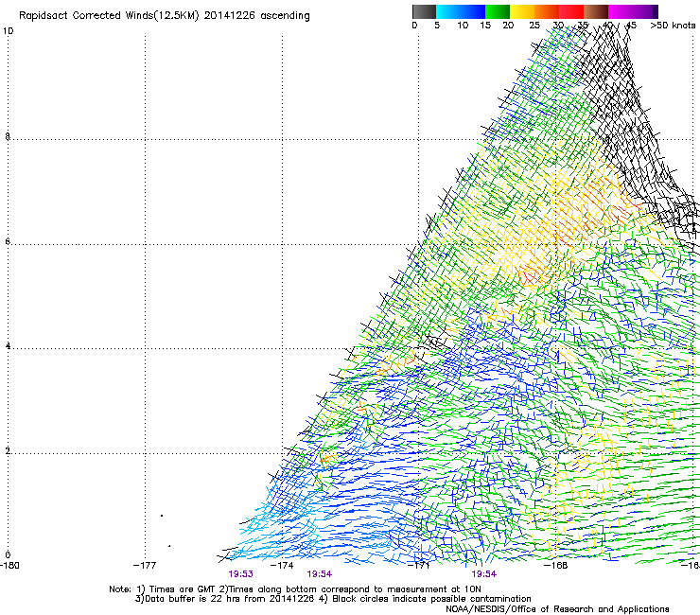The width and height of the screenshot is (700, 615).
Task: Click the date "20141226" in the title
Action: 230,16
